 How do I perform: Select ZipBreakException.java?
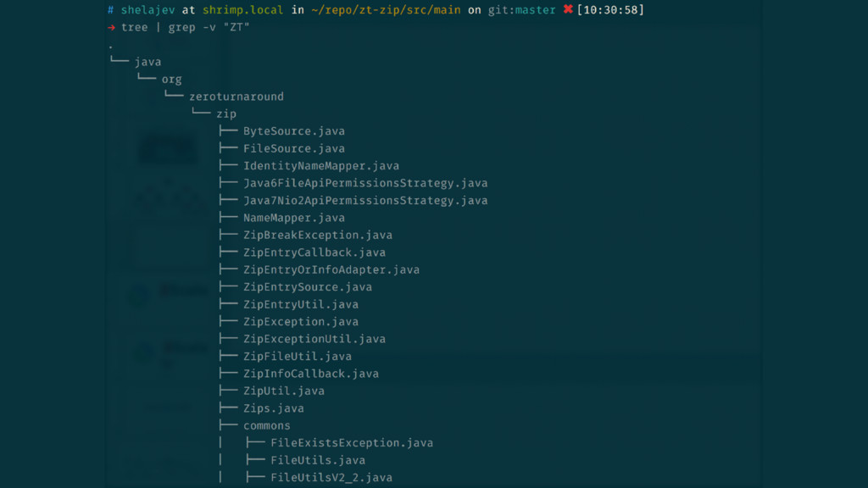318,236
